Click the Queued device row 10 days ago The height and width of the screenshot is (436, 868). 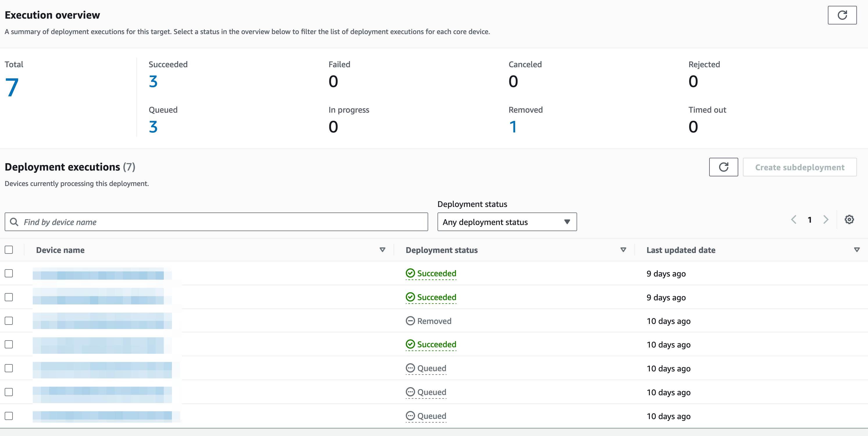[433, 368]
